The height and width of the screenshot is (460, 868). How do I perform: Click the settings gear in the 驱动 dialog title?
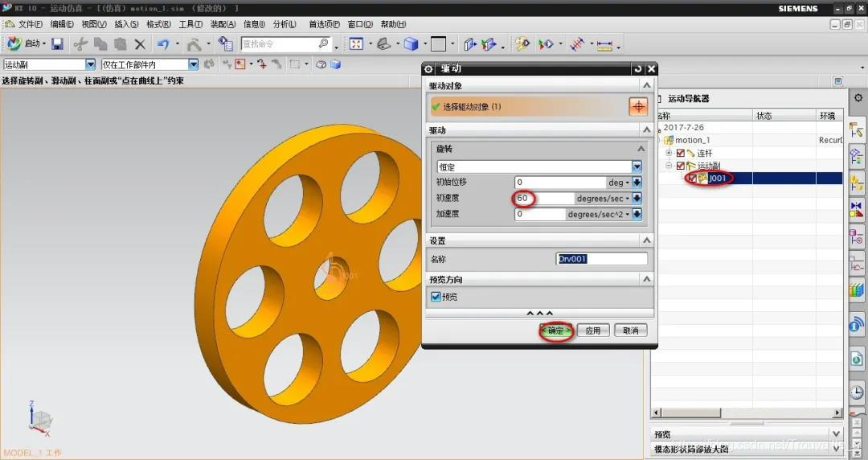[x=428, y=68]
